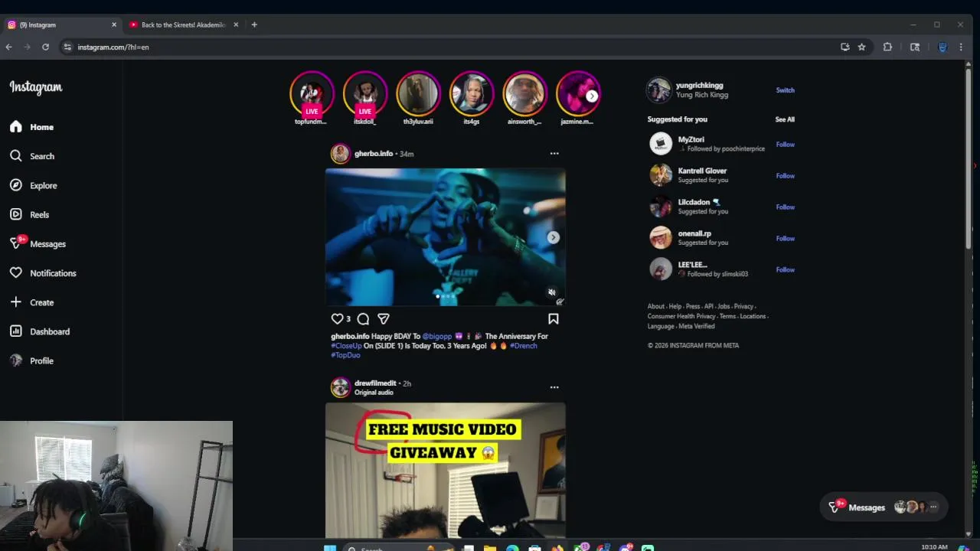Click the Original audio link
Image resolution: width=980 pixels, height=551 pixels.
pyautogui.click(x=374, y=393)
